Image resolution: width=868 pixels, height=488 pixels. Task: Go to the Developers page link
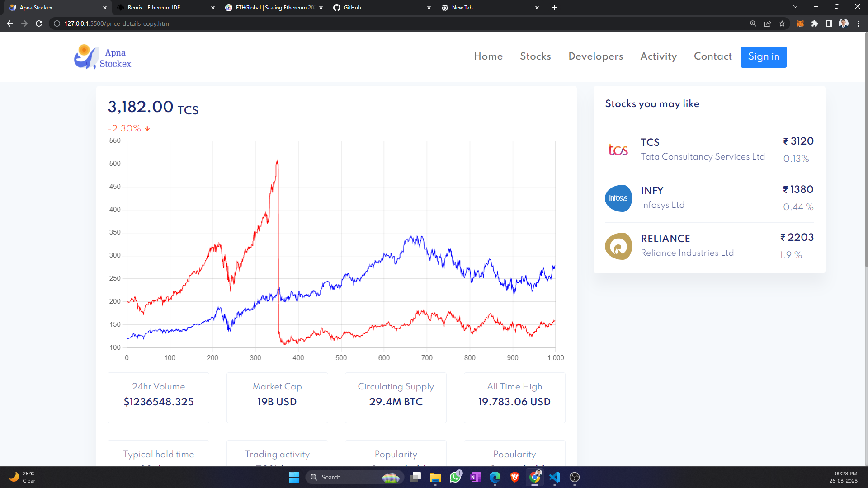595,56
